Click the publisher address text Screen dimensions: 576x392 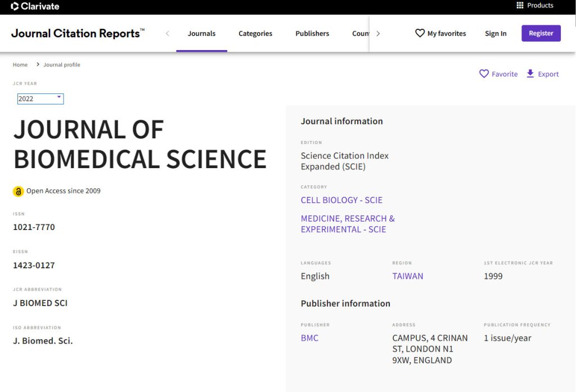click(430, 349)
